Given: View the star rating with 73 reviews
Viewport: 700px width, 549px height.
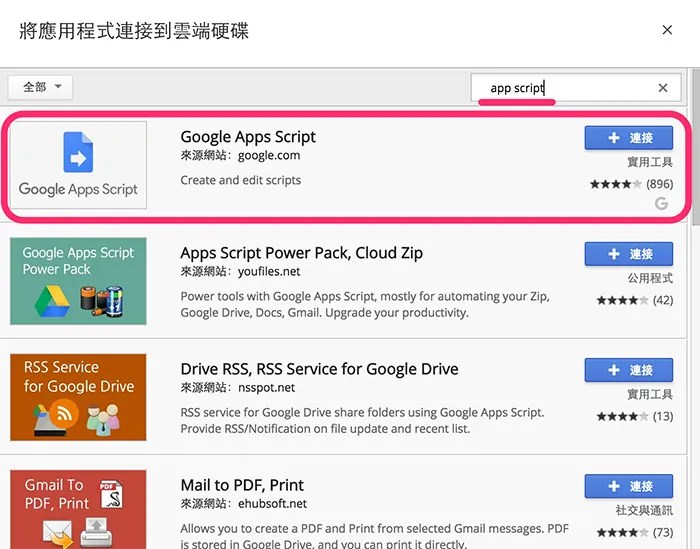Looking at the screenshot, I should click(622, 532).
